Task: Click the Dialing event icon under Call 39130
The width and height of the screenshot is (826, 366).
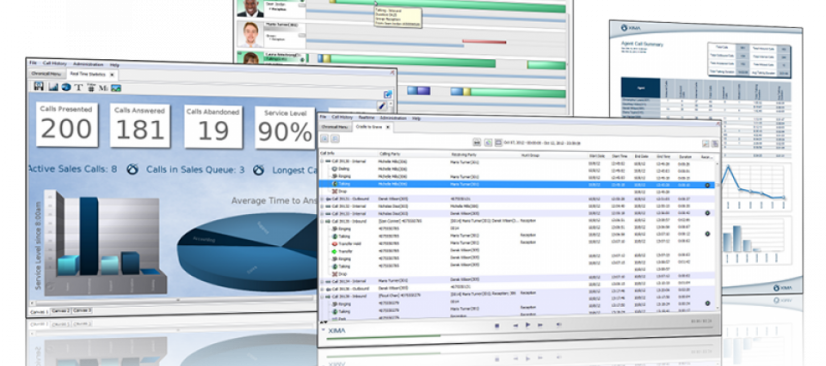Action: [334, 169]
